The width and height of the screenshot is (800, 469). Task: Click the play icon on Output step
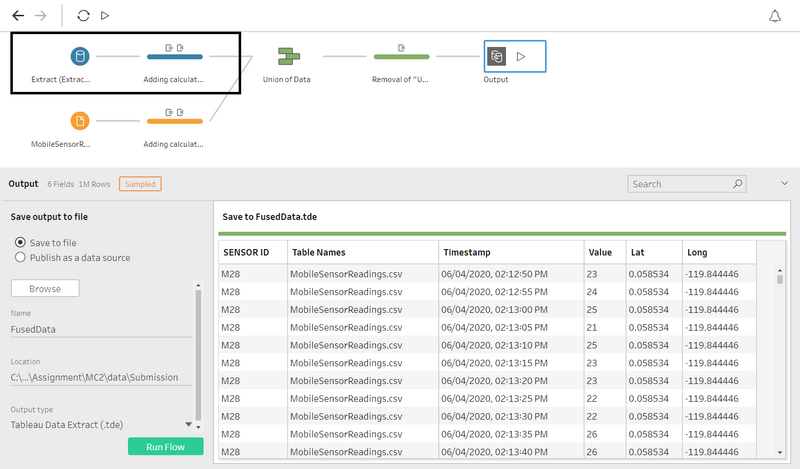point(521,56)
